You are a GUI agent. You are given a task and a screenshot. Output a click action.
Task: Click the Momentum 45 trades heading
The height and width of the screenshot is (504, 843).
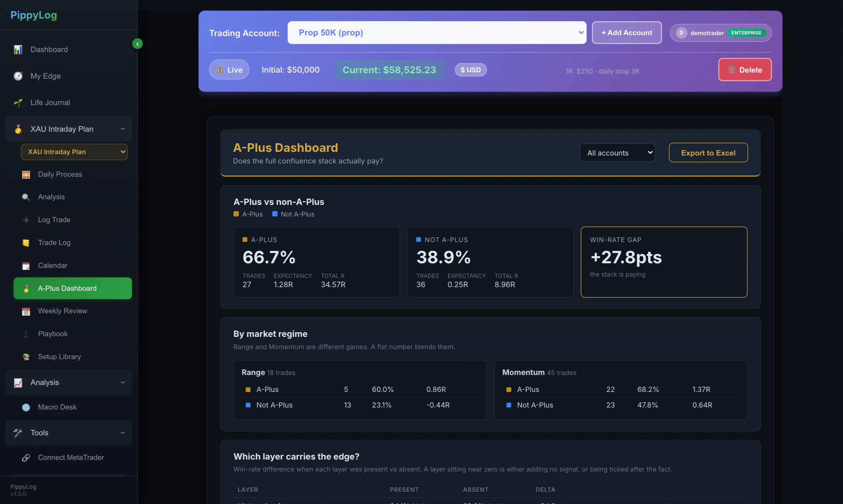point(539,373)
